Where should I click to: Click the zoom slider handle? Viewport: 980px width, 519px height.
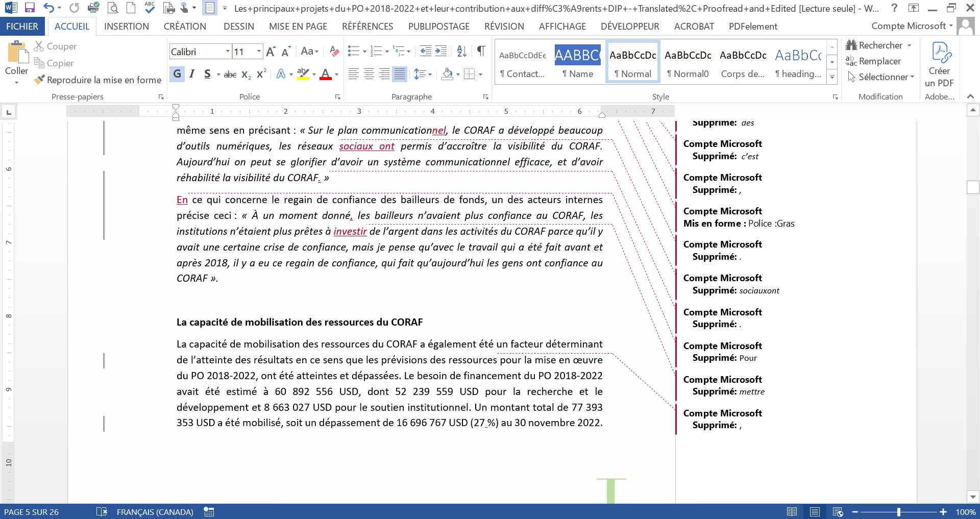tap(899, 511)
